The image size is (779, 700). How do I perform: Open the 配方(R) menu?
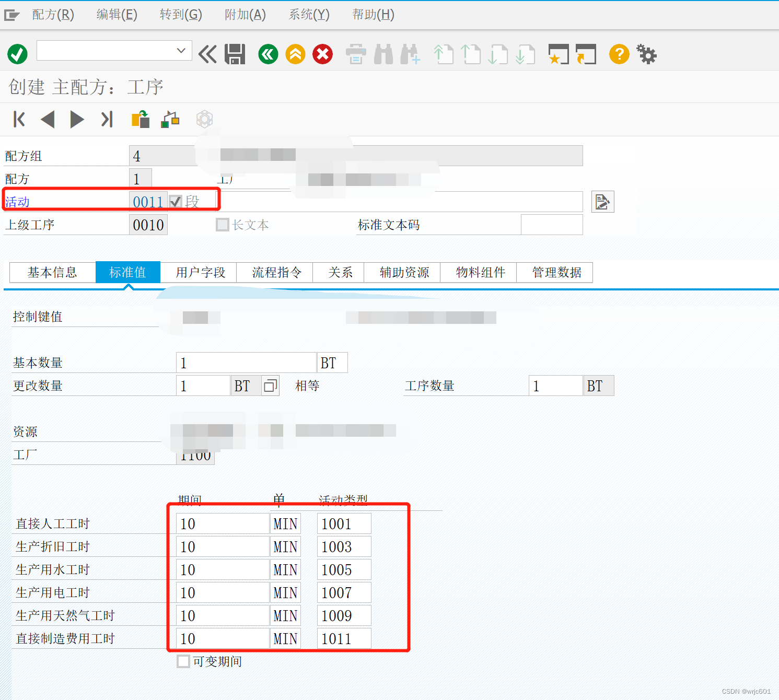tap(53, 15)
